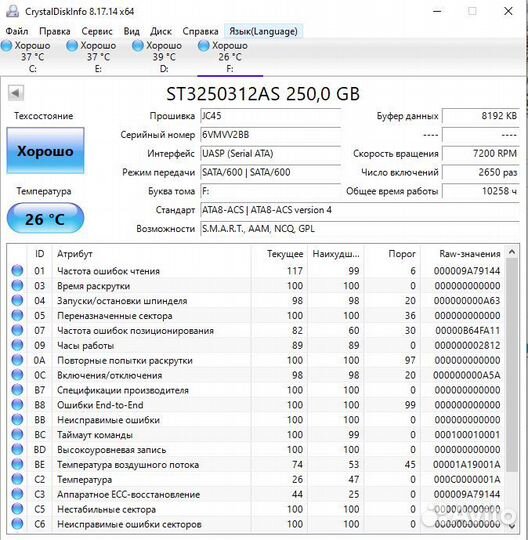Click status icon for Спецификации производителя
This screenshot has width=528, height=540.
pos(17,390)
